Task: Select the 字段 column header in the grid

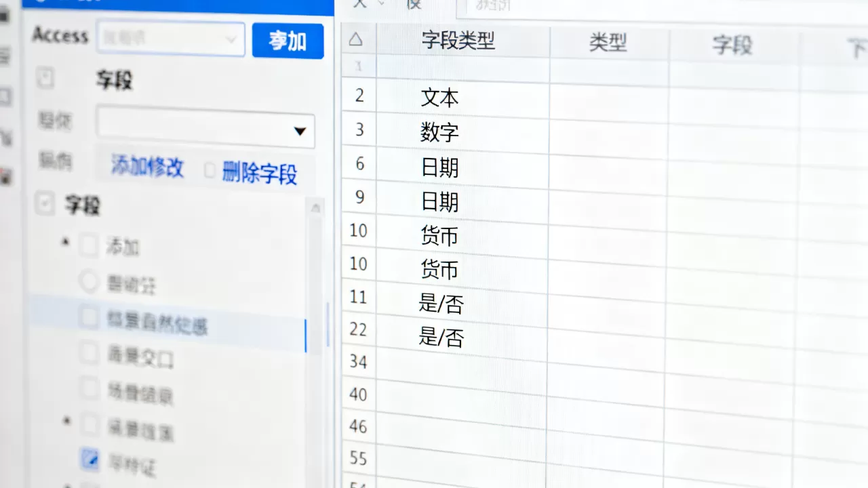Action: tap(732, 45)
